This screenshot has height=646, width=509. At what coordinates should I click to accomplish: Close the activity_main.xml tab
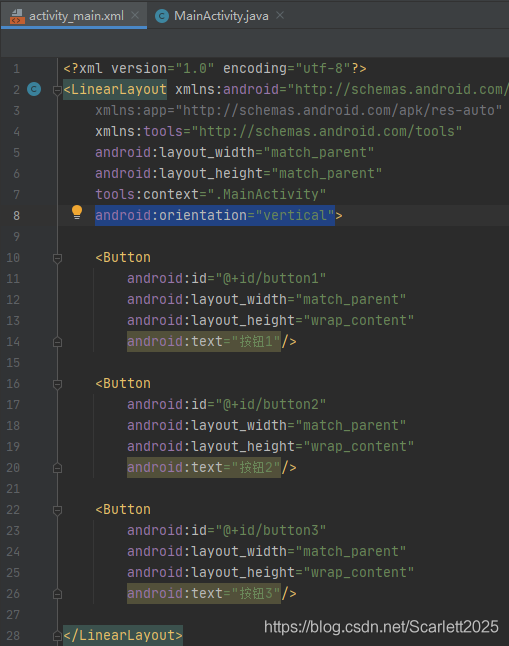[x=135, y=15]
